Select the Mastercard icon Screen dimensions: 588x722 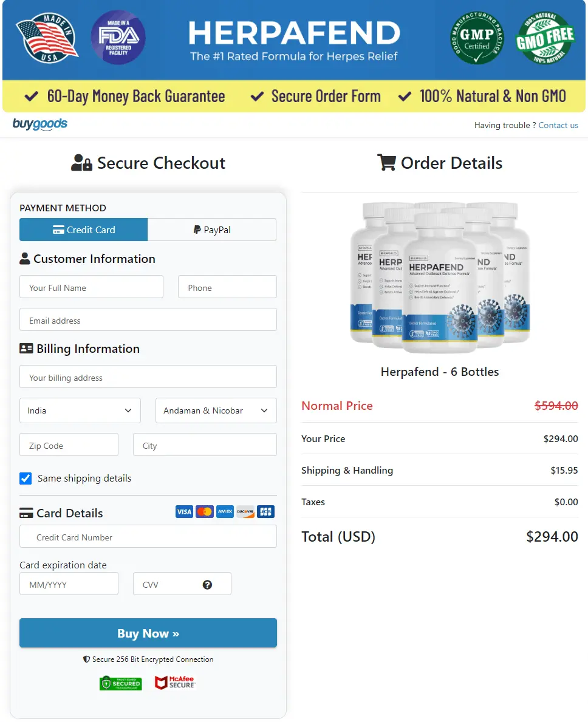click(x=204, y=512)
